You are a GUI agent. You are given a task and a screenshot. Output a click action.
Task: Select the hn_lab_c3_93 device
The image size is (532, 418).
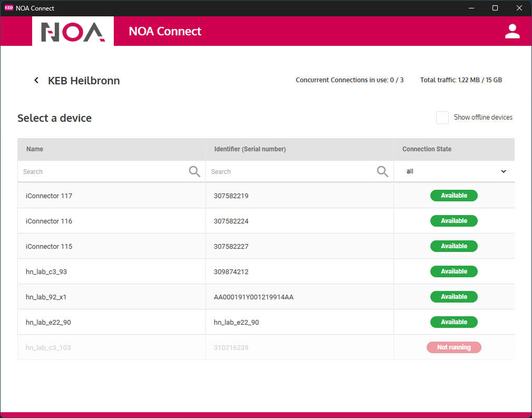(x=46, y=271)
